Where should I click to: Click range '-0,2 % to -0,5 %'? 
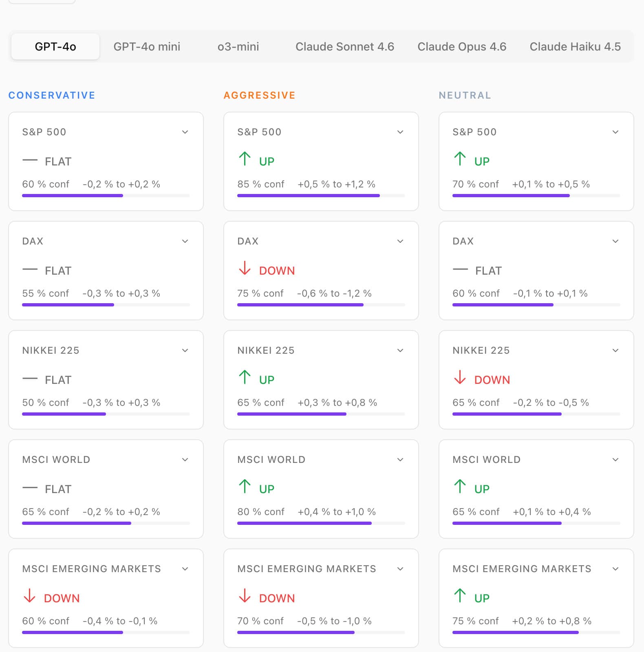coord(551,403)
